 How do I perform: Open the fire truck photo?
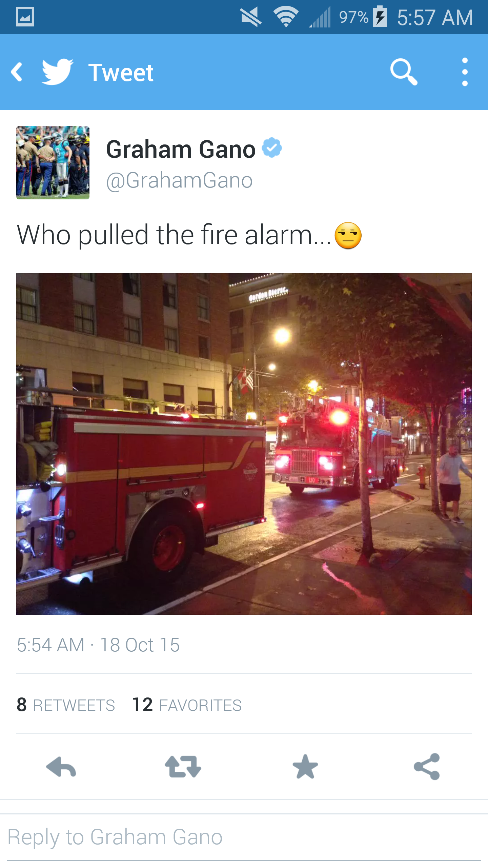pos(244,444)
